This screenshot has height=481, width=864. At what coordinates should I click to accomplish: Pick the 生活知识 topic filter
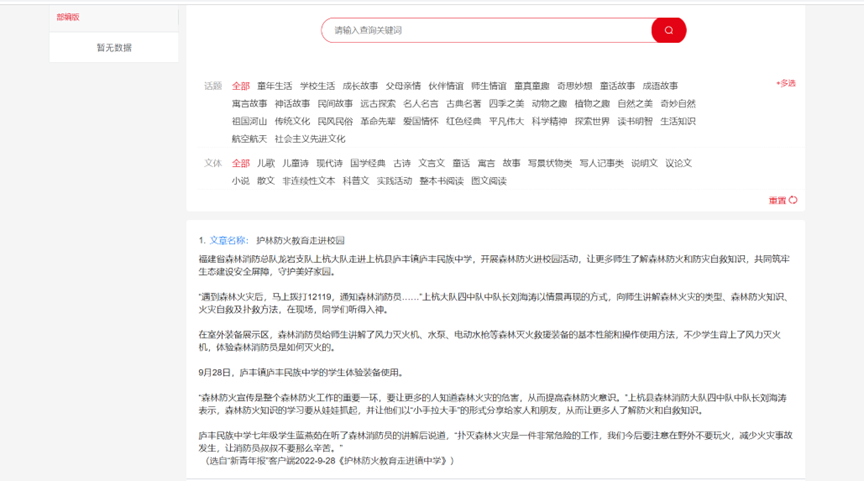pos(678,121)
